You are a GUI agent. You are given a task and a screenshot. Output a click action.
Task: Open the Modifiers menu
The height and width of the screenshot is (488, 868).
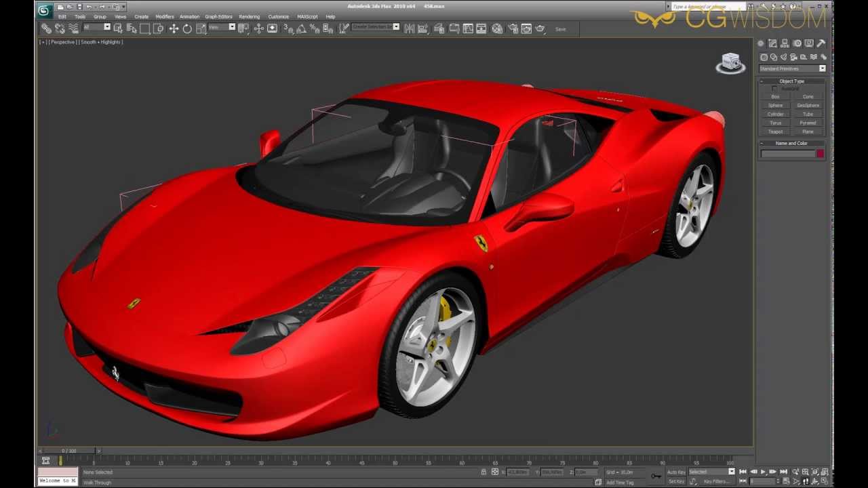[165, 16]
